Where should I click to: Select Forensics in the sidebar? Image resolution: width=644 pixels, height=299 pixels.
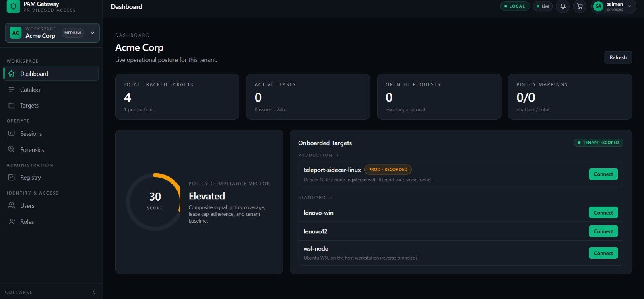(x=51, y=149)
